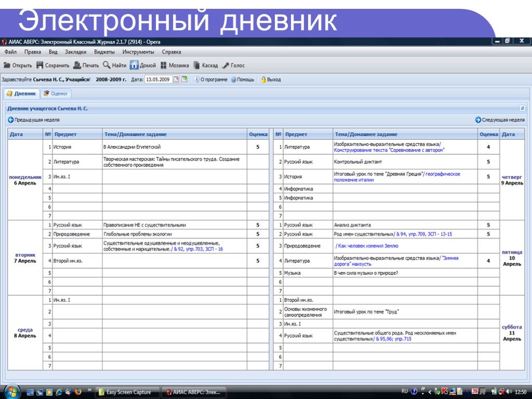Click the RU language indicator
Image resolution: width=532 pixels, height=399 pixels.
click(x=404, y=391)
